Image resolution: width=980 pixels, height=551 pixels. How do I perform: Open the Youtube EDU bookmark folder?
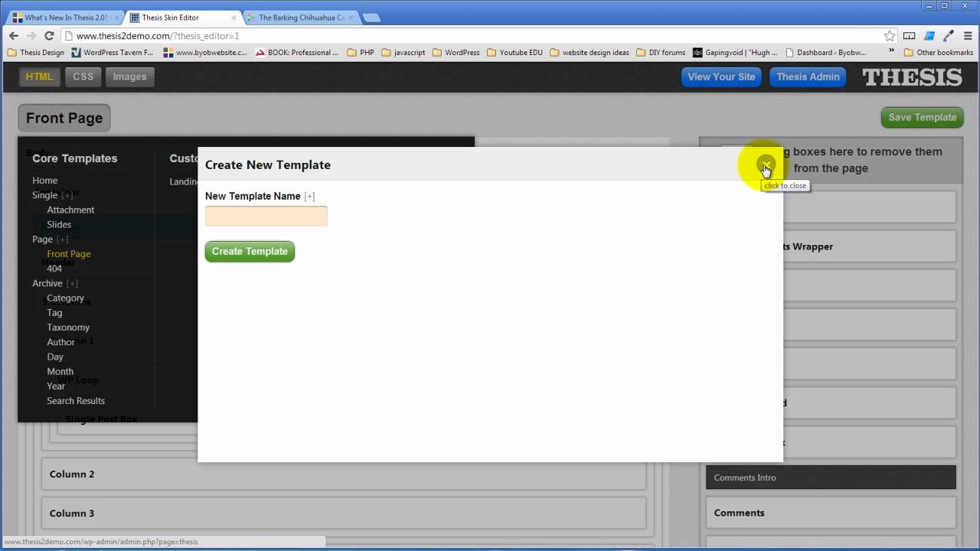514,53
